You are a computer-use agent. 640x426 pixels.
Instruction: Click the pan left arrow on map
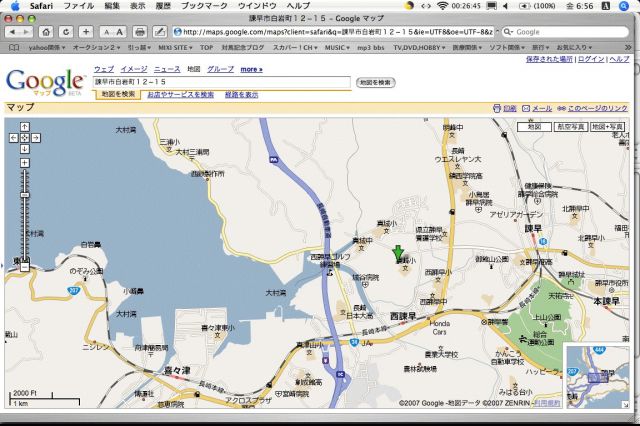click(x=15, y=137)
